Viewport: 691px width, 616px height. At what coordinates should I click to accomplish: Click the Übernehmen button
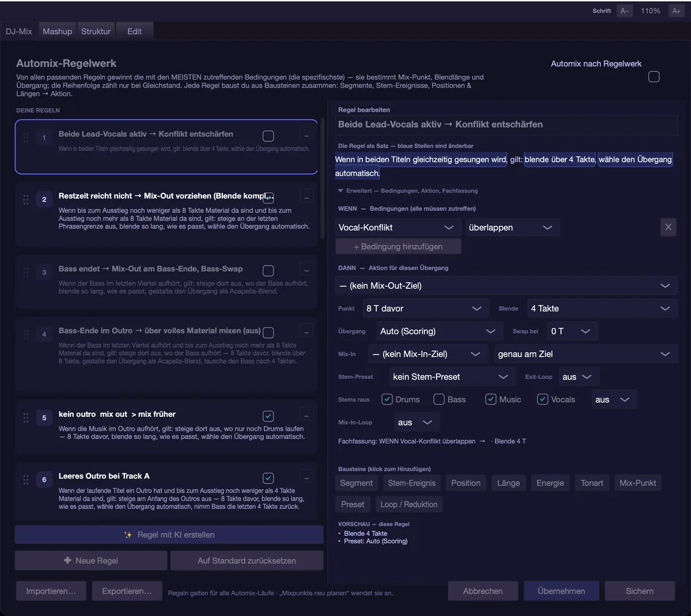click(561, 591)
